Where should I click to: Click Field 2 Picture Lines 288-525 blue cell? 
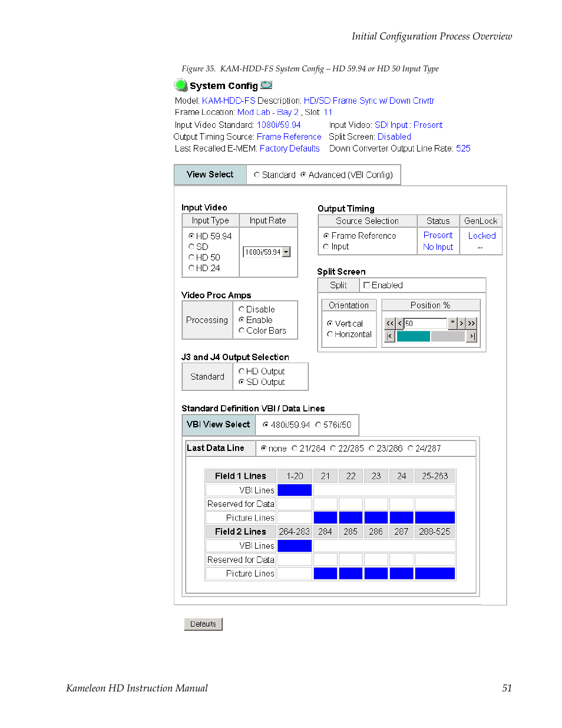point(435,573)
